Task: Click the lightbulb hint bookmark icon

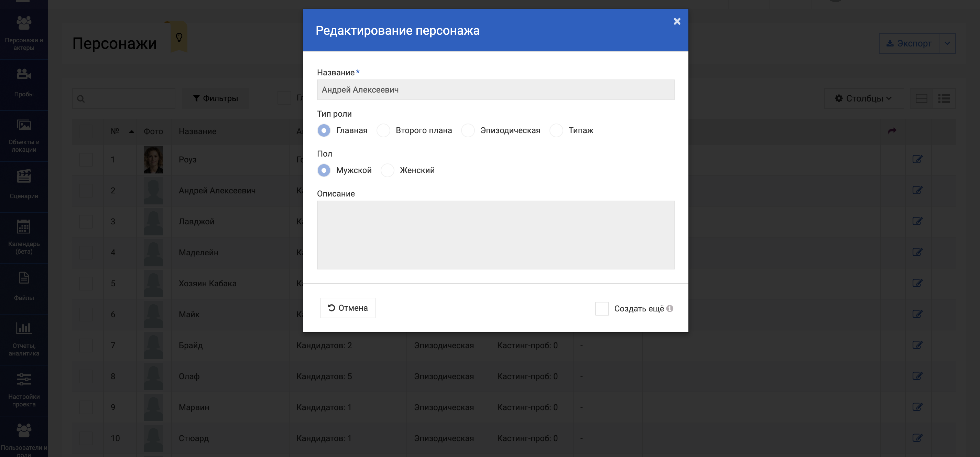Action: 179,37
